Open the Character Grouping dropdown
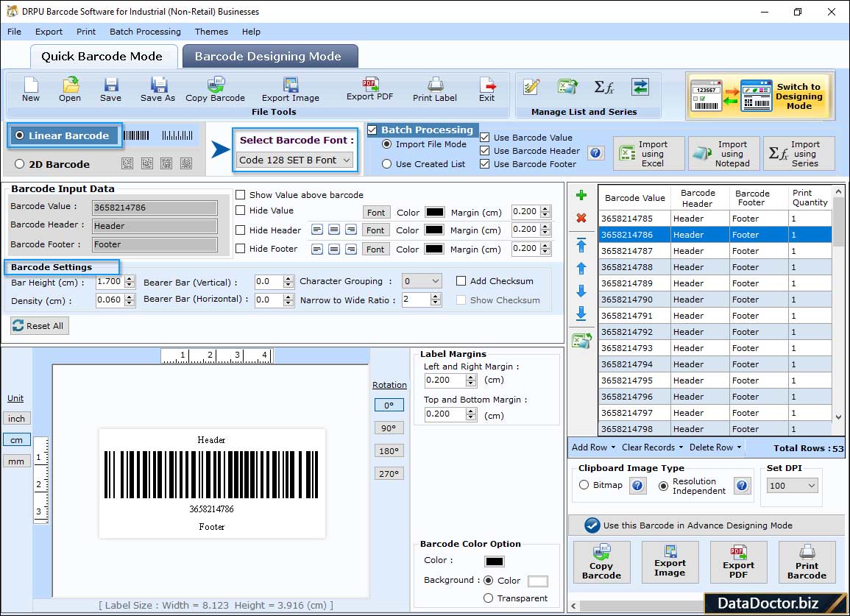This screenshot has width=850, height=616. click(x=422, y=281)
